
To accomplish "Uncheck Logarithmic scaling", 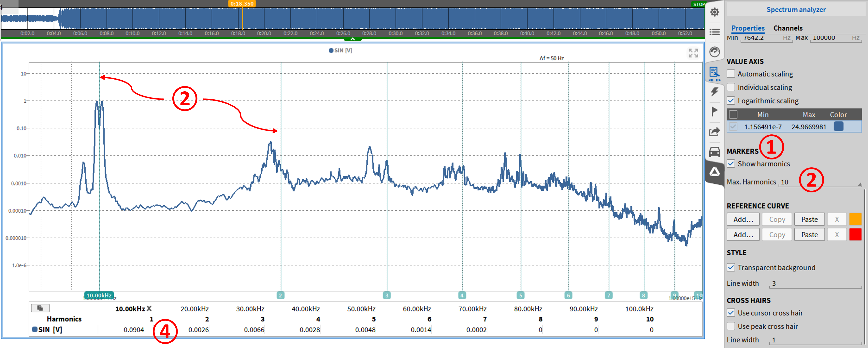I will coord(731,101).
